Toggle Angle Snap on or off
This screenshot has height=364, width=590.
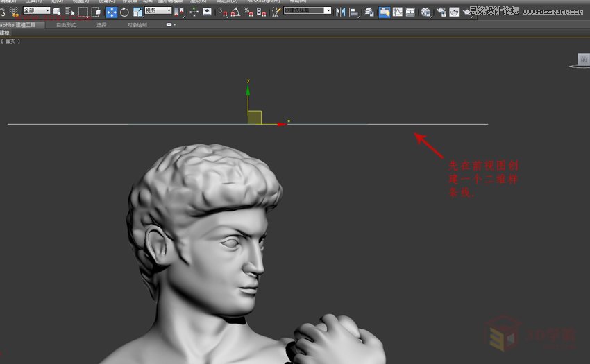coord(235,12)
